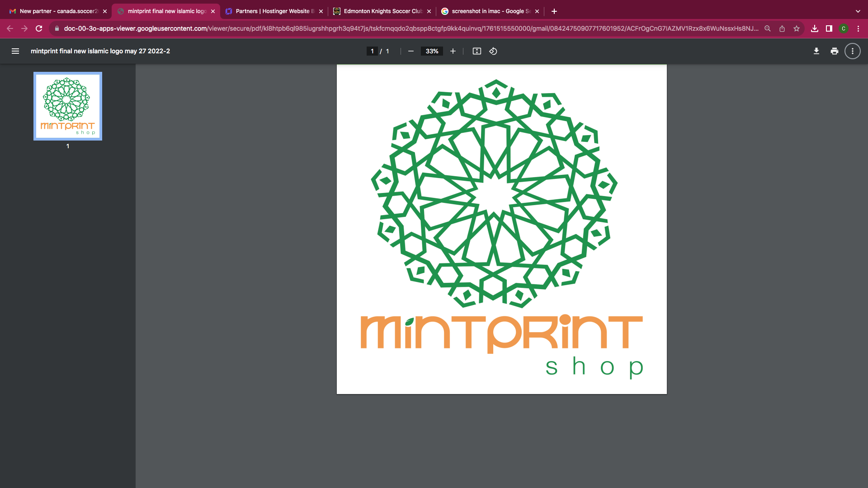Reload the current page
This screenshot has height=488, width=868.
[39, 28]
